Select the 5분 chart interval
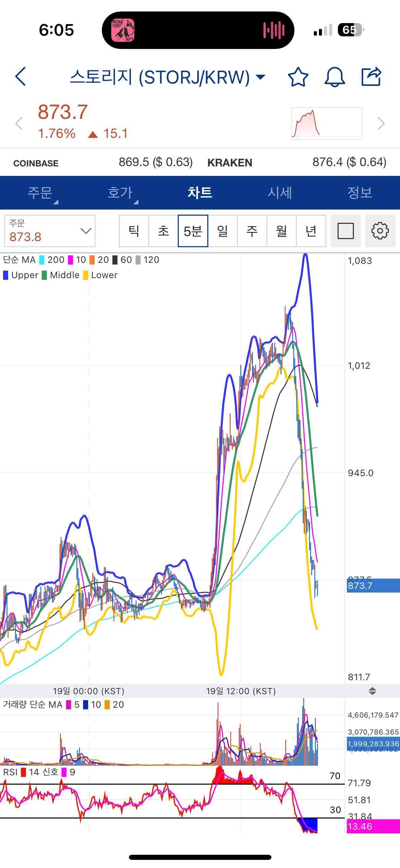Viewport: 400px width, 868px height. pos(193,231)
